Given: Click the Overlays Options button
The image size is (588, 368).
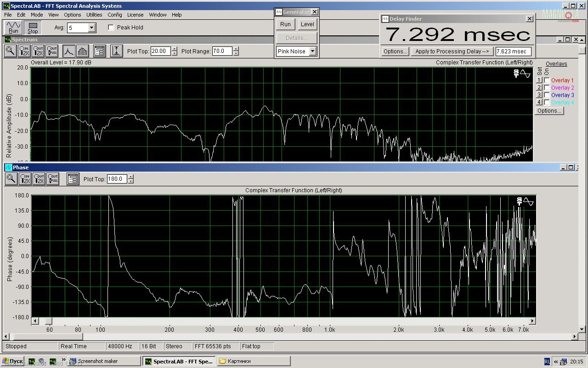Looking at the screenshot, I should point(549,111).
